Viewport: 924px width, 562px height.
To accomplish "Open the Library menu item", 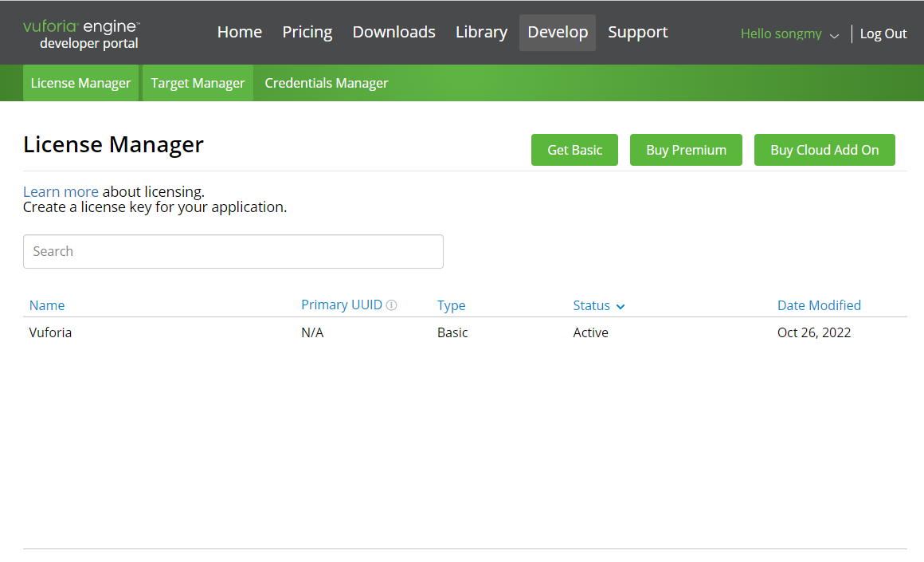I will pos(481,33).
